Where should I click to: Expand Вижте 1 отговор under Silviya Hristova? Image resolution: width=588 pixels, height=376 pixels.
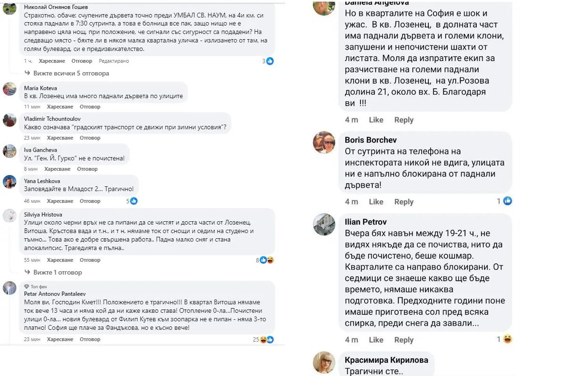click(57, 272)
